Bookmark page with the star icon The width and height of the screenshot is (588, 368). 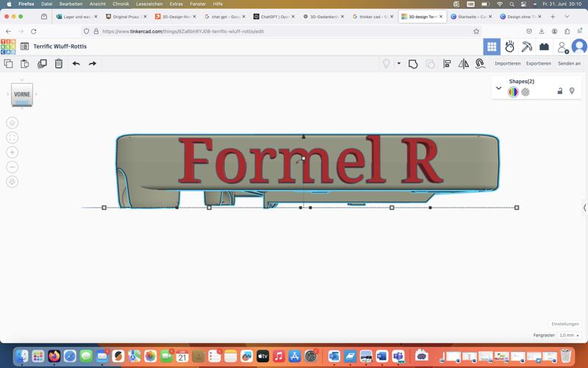click(x=476, y=32)
